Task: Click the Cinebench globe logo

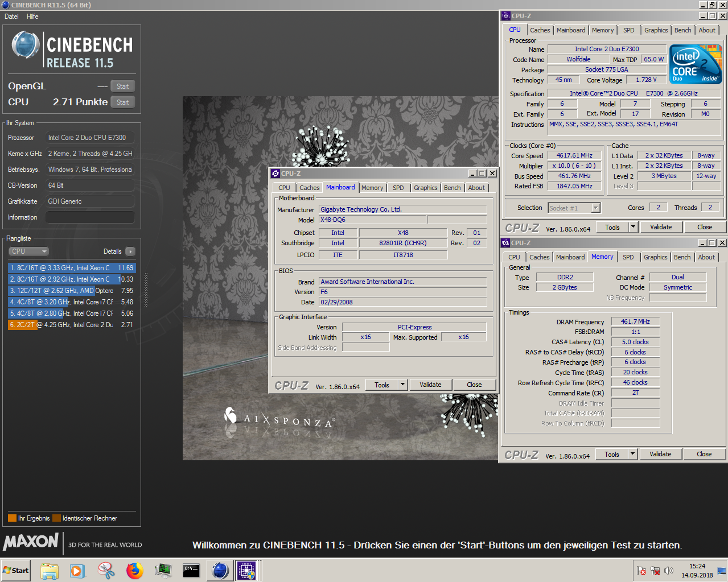Action: coord(25,46)
